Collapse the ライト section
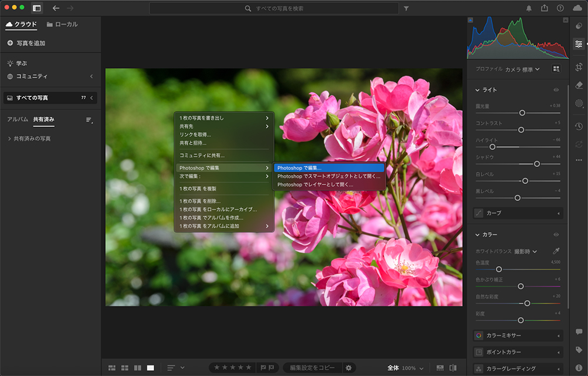Viewport: 588px width, 376px height. (x=477, y=90)
